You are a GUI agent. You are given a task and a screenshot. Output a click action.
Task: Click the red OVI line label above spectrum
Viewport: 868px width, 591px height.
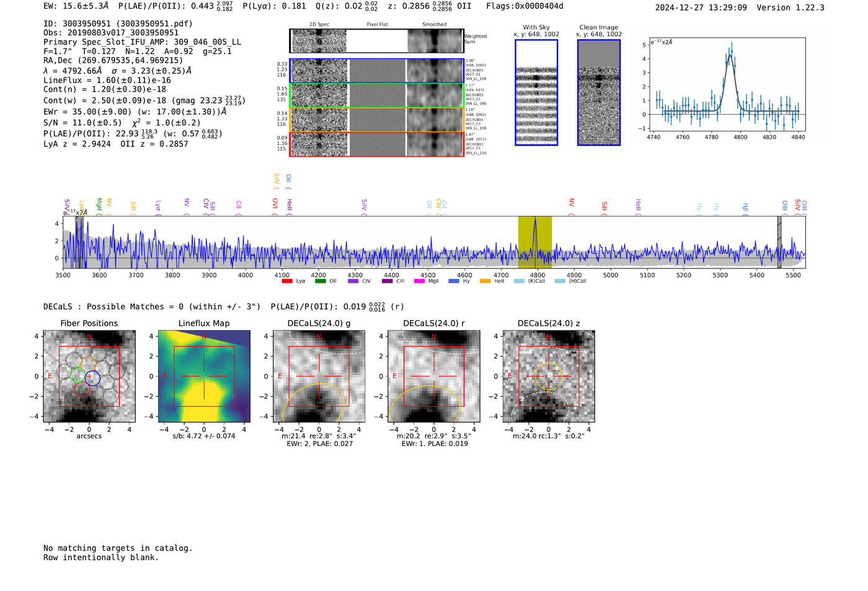(x=275, y=207)
